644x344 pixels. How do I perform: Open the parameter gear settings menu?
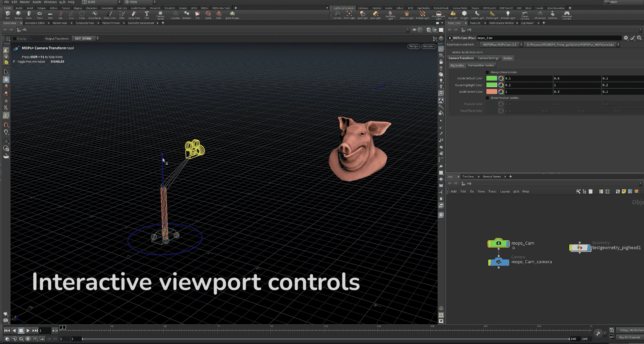coord(626,38)
